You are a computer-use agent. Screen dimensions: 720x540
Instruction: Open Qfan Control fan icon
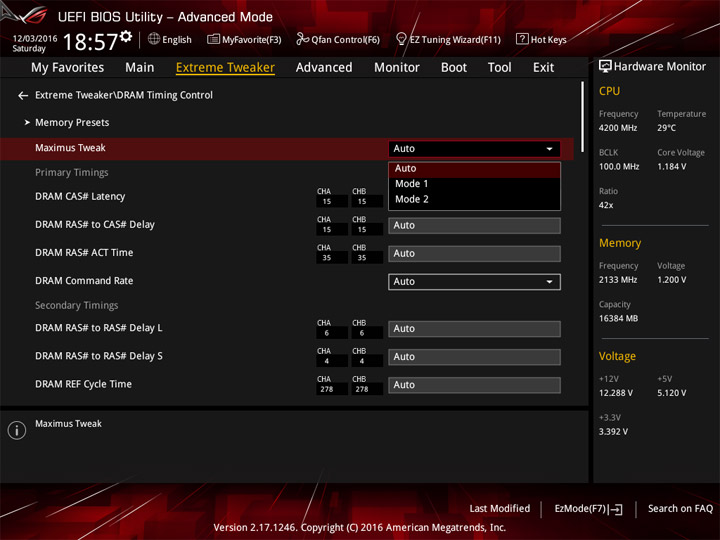click(302, 39)
